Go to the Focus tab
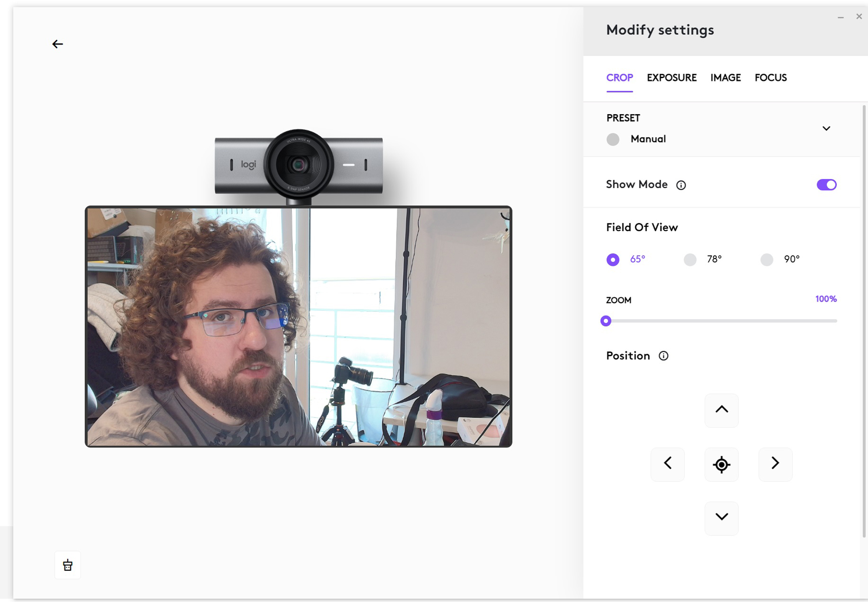Viewport: 868px width, 602px height. 770,78
